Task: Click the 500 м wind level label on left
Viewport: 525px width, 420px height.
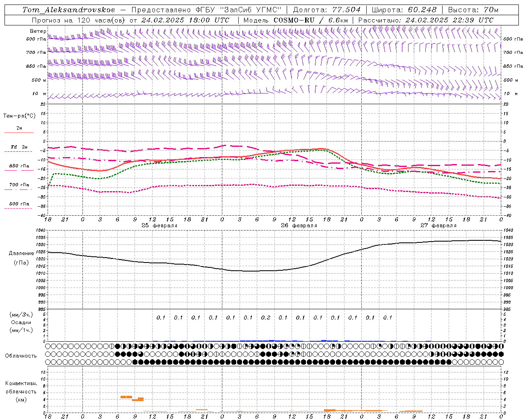Action: (x=39, y=80)
